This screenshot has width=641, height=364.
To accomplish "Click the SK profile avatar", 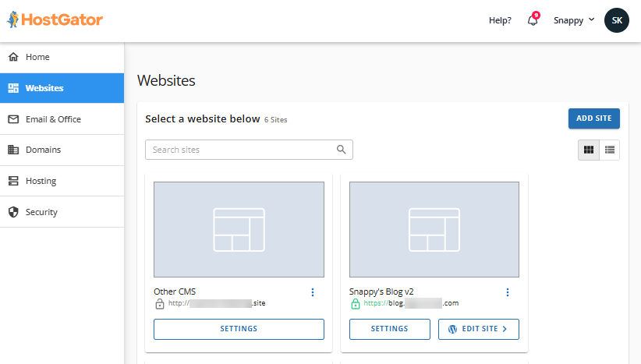I will (x=617, y=20).
